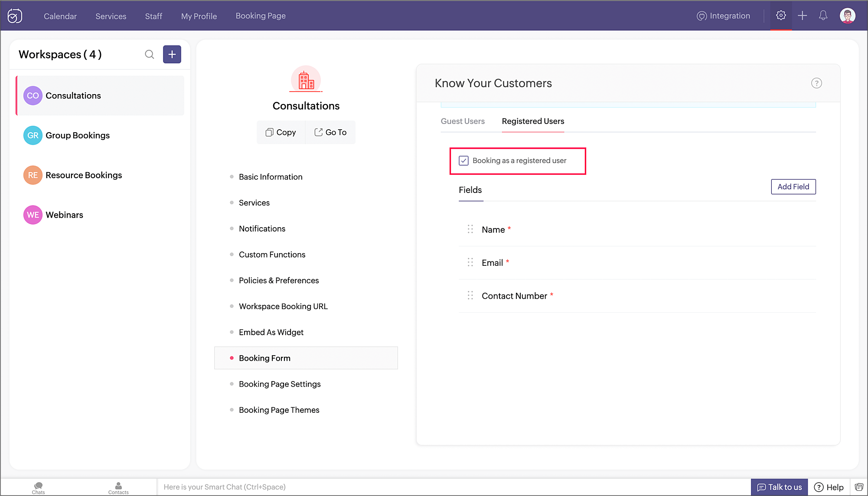
Task: Open the notifications bell
Action: tap(823, 16)
